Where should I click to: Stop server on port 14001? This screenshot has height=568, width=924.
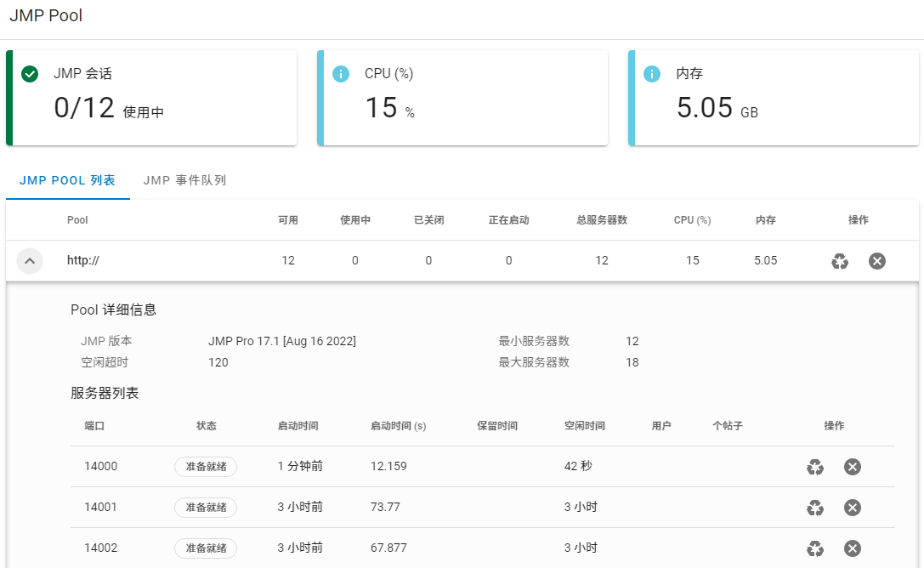coord(853,508)
